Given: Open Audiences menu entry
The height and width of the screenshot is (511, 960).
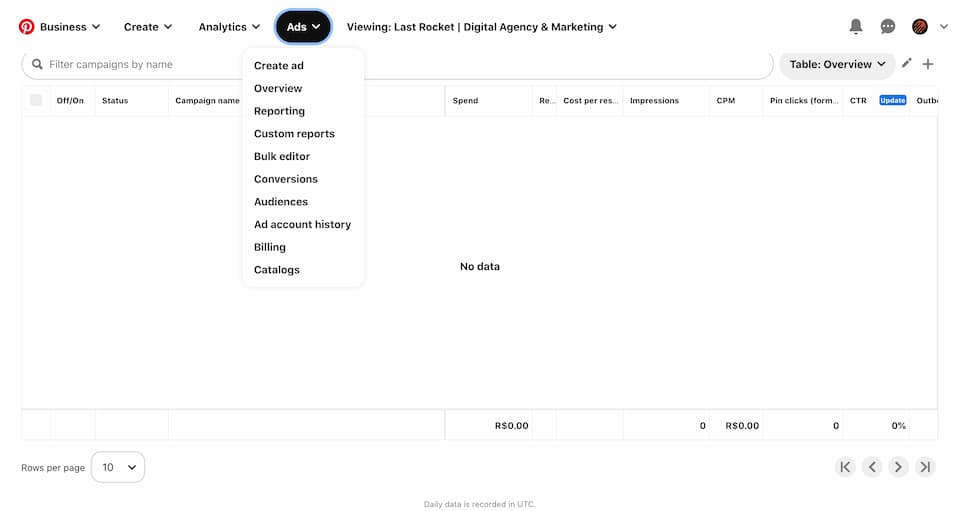Looking at the screenshot, I should (x=281, y=201).
